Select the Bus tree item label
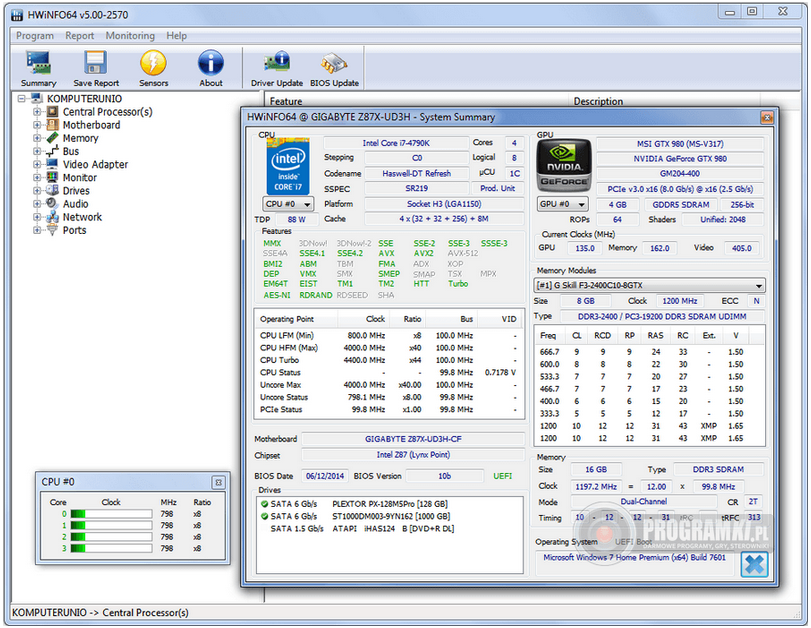Viewport: 811px width, 628px height. point(71,151)
